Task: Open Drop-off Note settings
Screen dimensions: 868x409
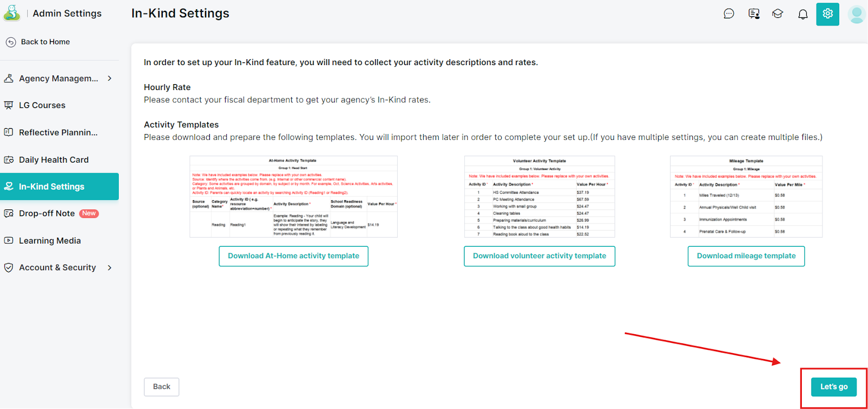Action: tap(47, 213)
